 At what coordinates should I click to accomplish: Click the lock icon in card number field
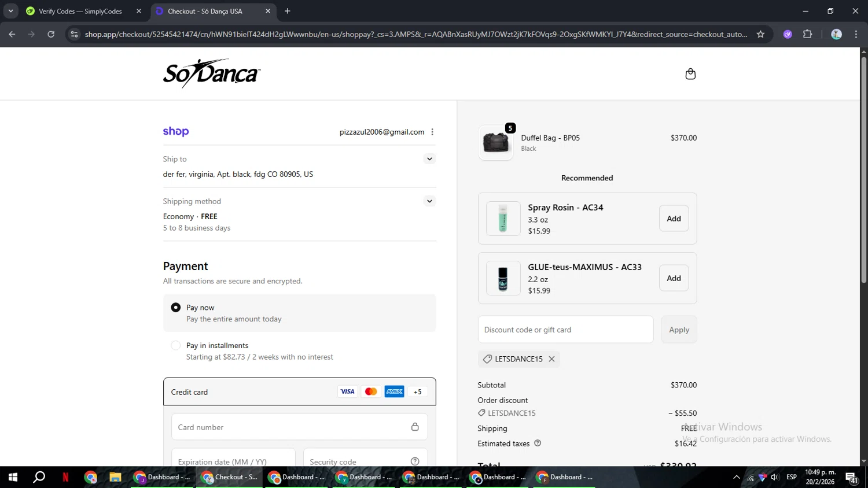(x=415, y=427)
